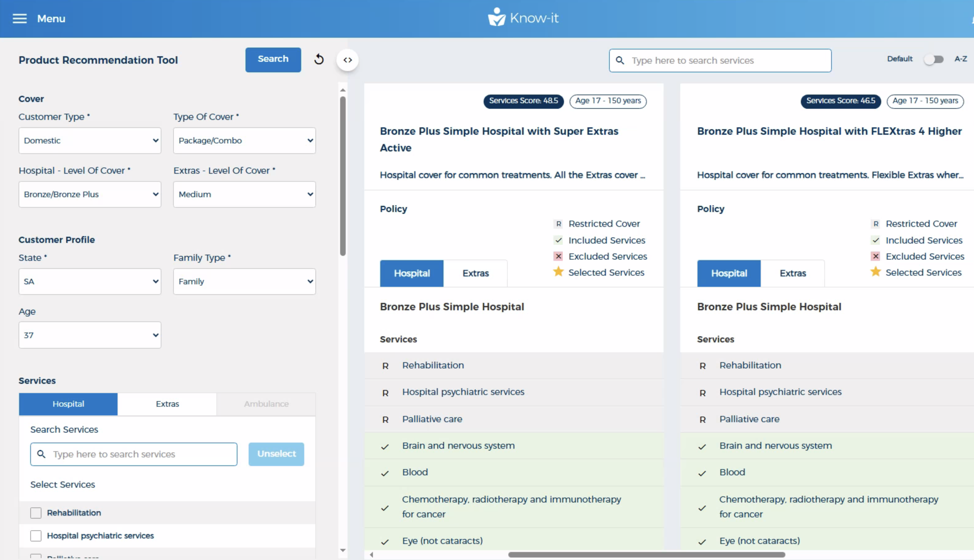Click the Know-it logo
Image resolution: width=974 pixels, height=560 pixels.
(x=523, y=18)
